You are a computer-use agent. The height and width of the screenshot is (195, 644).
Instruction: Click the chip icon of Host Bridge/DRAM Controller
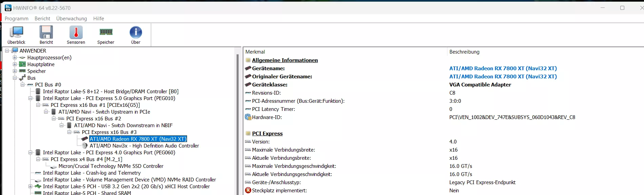(x=38, y=91)
